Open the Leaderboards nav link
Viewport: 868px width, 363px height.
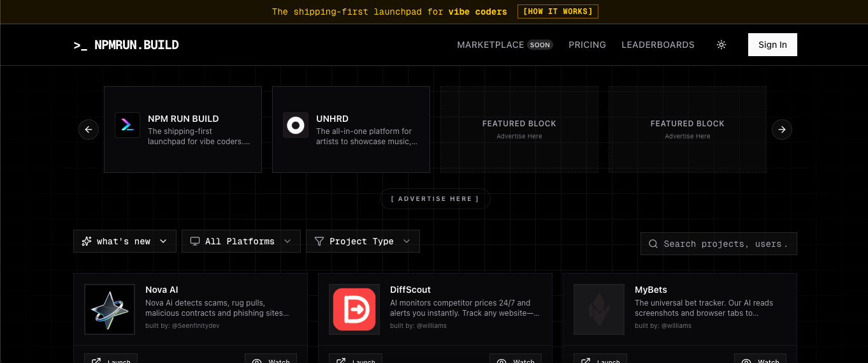(658, 45)
